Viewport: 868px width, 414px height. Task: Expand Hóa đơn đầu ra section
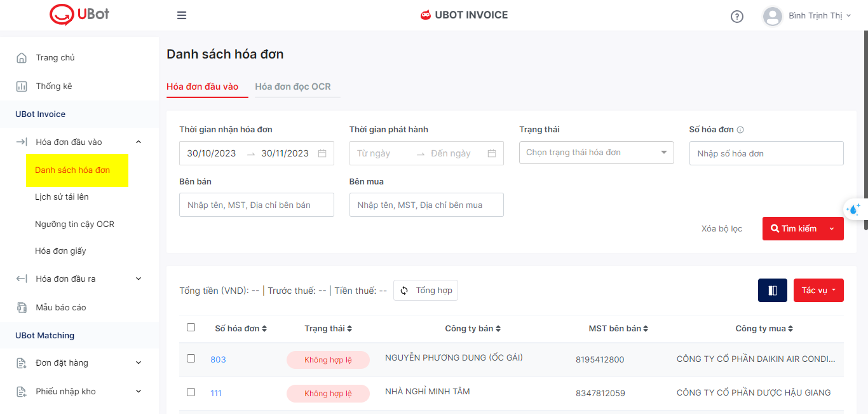pyautogui.click(x=139, y=279)
